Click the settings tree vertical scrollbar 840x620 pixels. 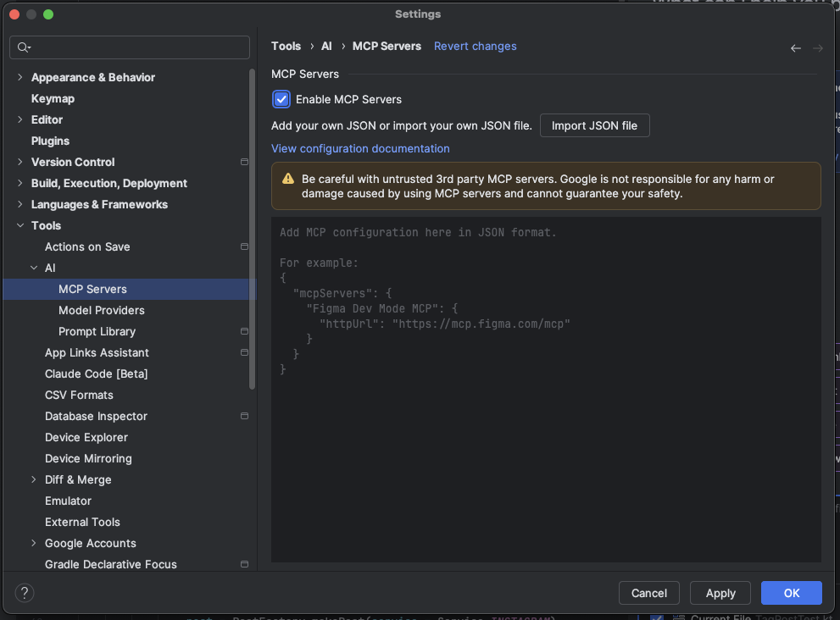252,229
